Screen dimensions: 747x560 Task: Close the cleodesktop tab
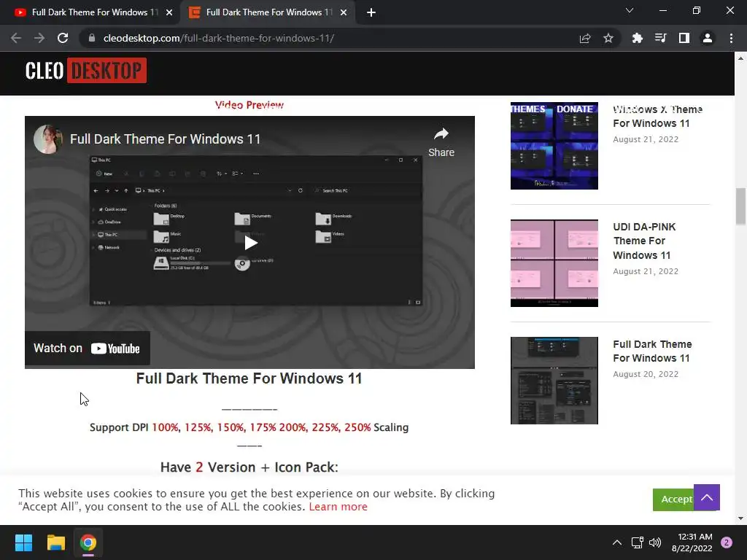coord(344,12)
